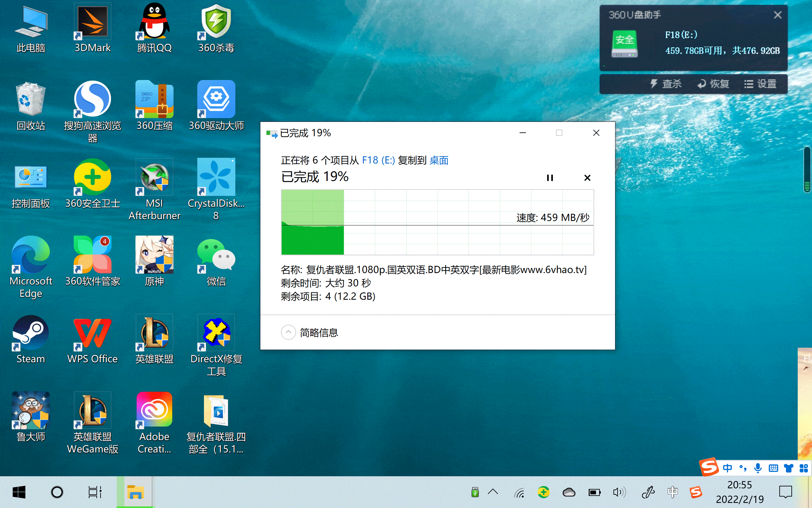Toggle Sogou toolbar punctuation mode
Image resolution: width=812 pixels, height=508 pixels.
pos(743,468)
